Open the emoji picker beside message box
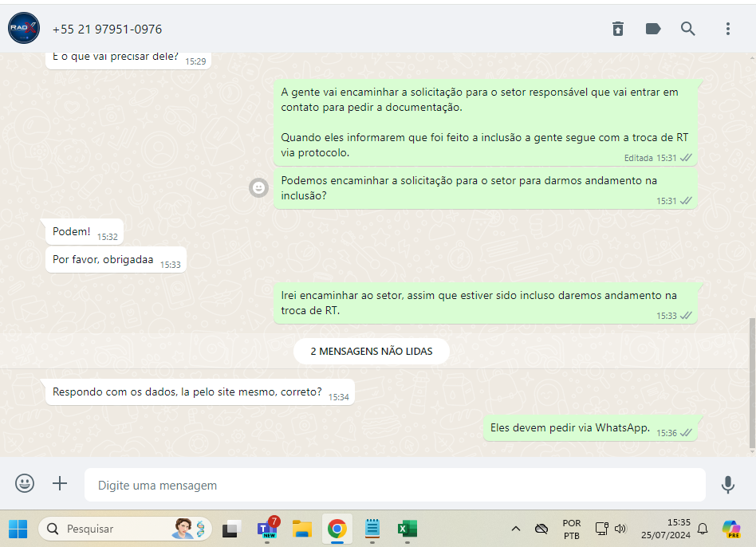Viewport: 756px width, 547px height. tap(25, 483)
